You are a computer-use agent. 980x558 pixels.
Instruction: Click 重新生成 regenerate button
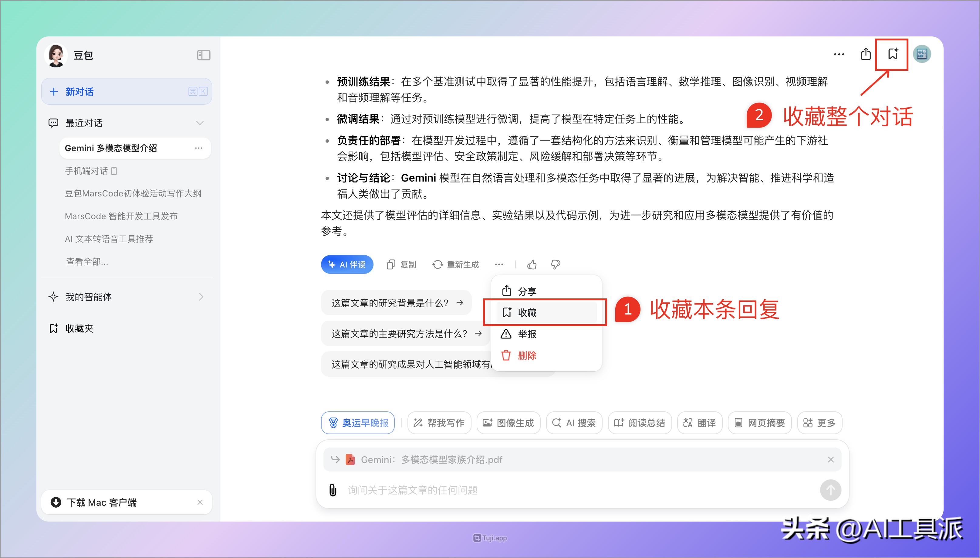[x=455, y=264]
